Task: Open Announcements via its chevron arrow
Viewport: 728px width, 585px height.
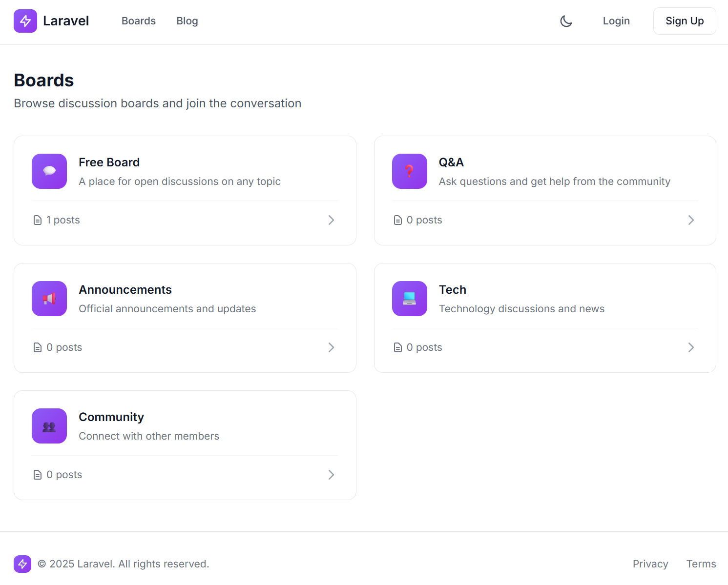Action: pos(331,347)
